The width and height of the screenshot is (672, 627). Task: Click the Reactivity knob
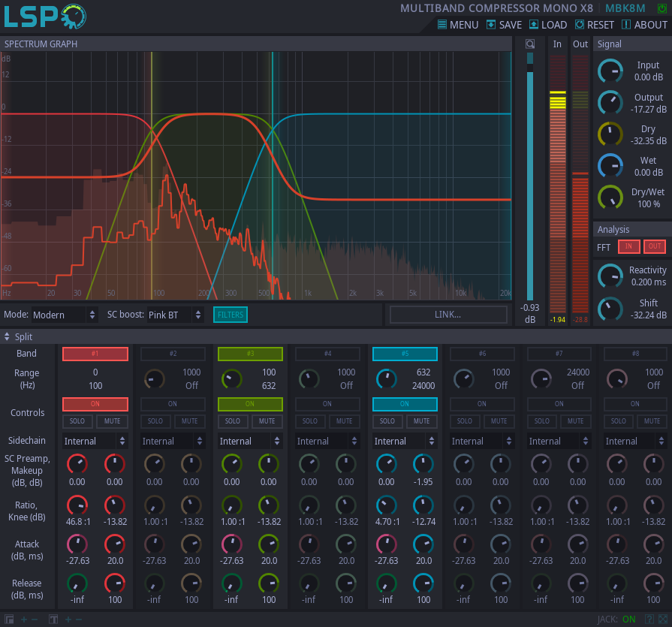click(x=610, y=276)
